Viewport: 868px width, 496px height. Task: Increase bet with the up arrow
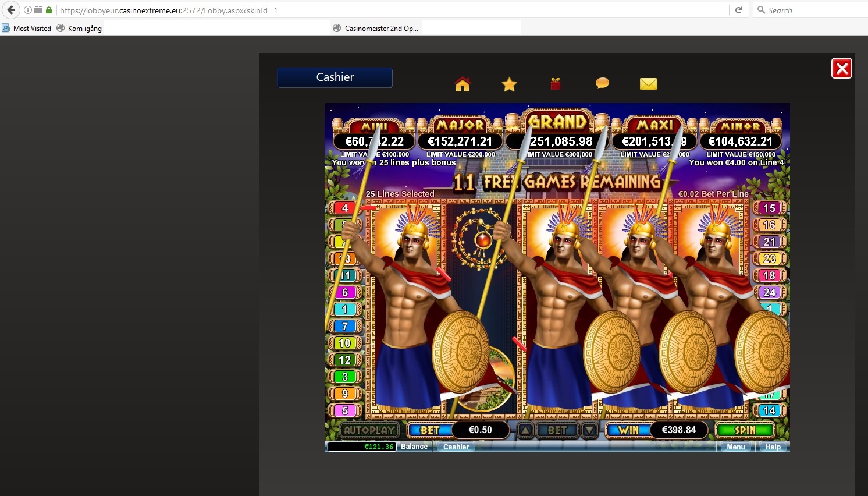coord(525,430)
